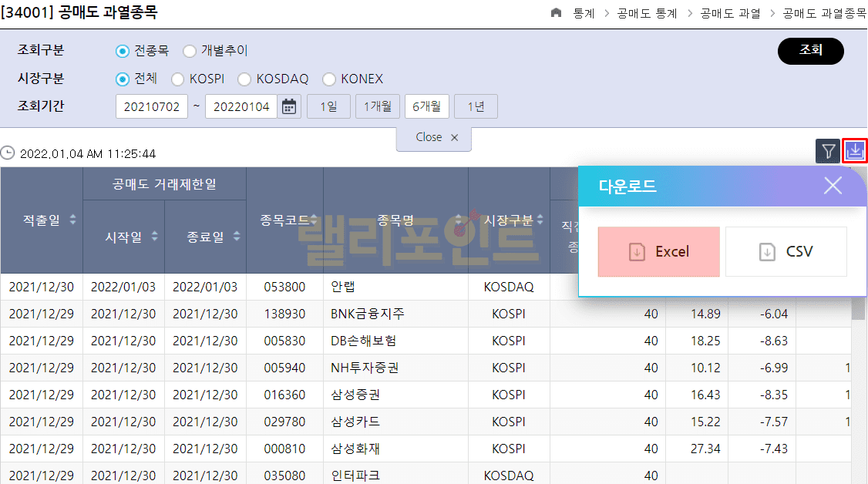Click the calendar icon beside the end date
Viewport: 868px width, 484px height.
tap(289, 106)
